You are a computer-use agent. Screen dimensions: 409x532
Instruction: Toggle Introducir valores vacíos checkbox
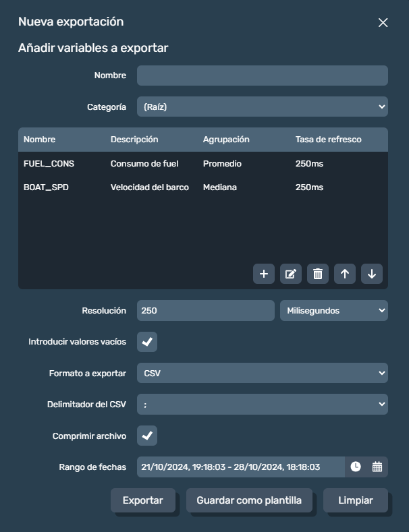[x=147, y=342]
